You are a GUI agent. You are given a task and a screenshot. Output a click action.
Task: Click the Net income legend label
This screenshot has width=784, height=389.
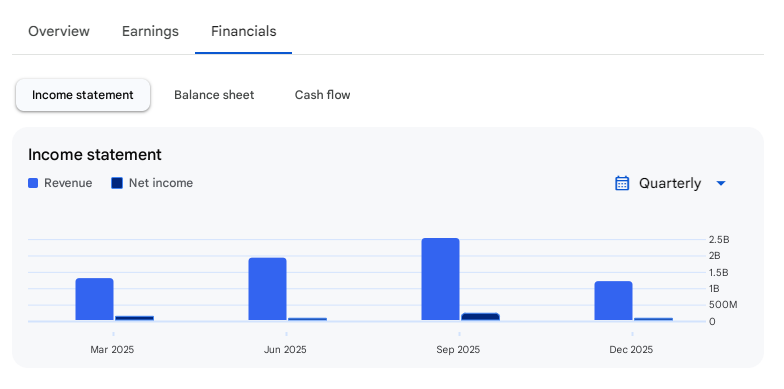[x=160, y=183]
